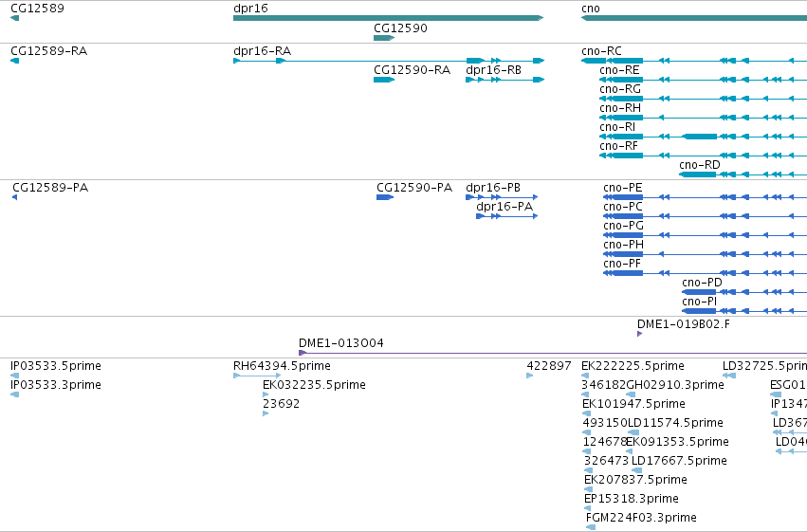Image resolution: width=807 pixels, height=532 pixels.
Task: Click the EK207837.5prime EST label
Action: point(635,480)
